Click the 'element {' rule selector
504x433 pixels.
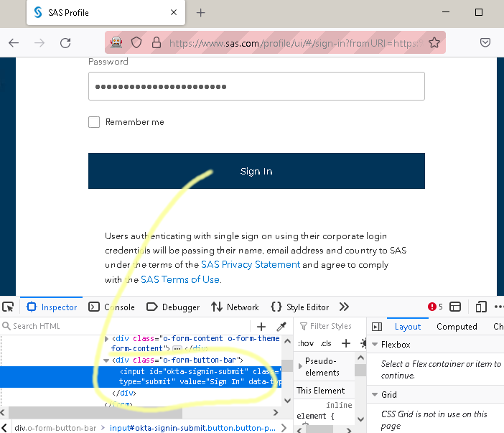(315, 416)
